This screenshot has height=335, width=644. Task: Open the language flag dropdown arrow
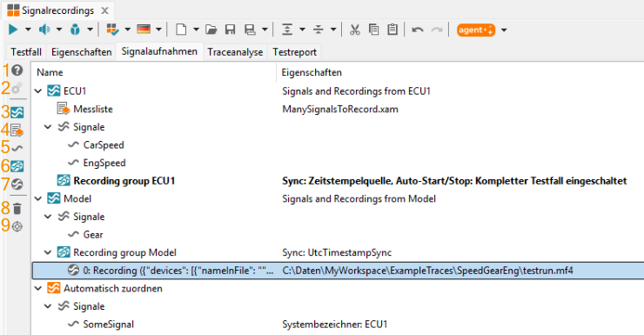pos(158,30)
